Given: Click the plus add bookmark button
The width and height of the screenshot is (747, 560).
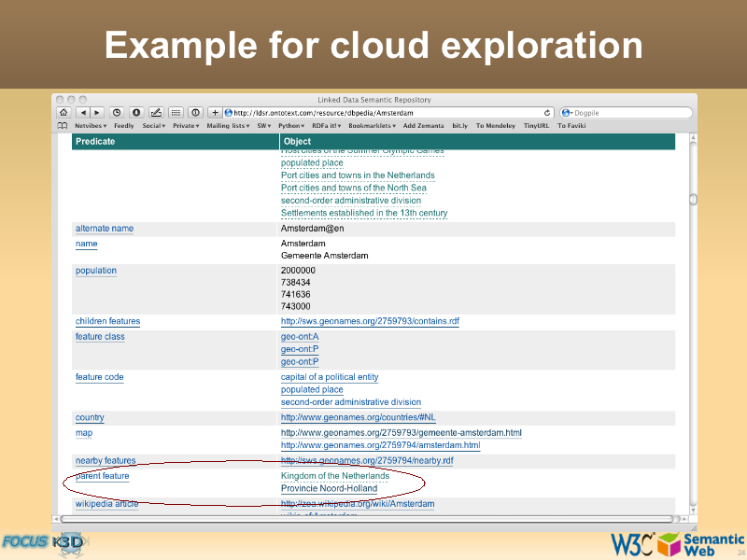Looking at the screenshot, I should point(215,113).
